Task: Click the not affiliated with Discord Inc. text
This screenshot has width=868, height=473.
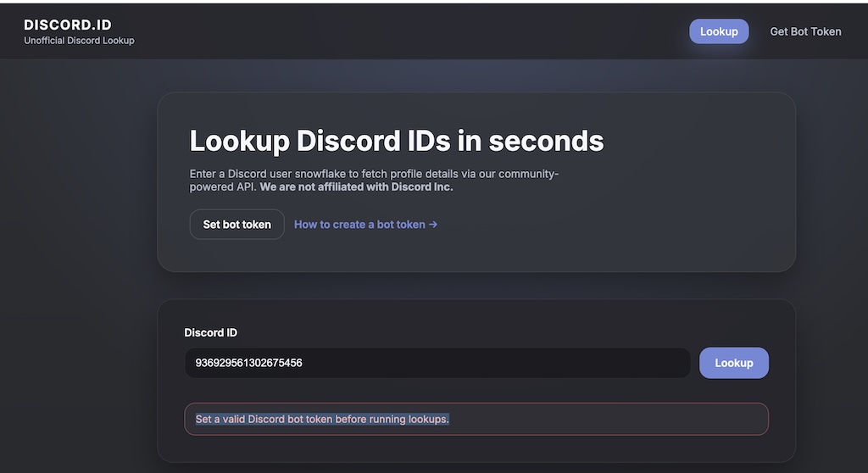Action: [x=356, y=187]
